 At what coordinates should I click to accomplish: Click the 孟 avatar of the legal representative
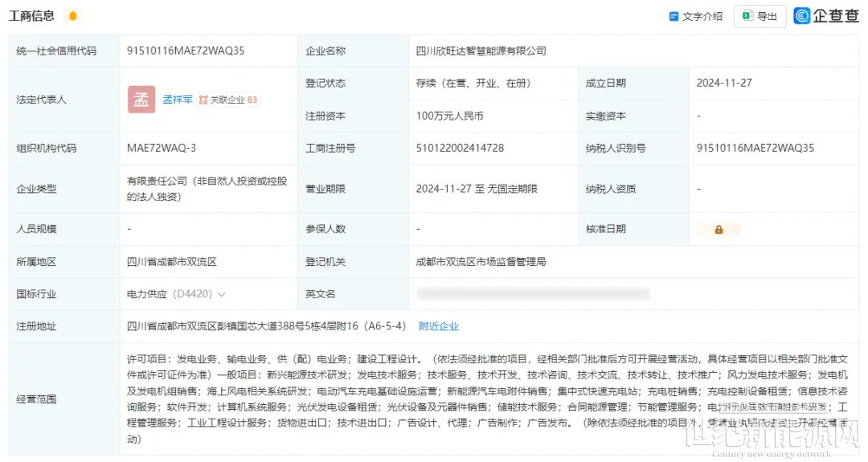tap(141, 100)
